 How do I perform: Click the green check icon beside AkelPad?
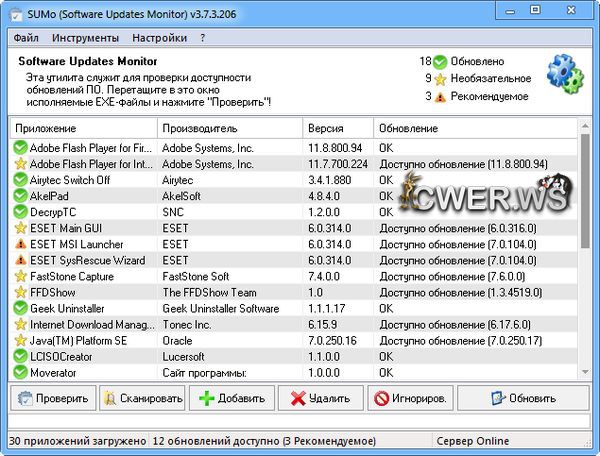[x=19, y=196]
